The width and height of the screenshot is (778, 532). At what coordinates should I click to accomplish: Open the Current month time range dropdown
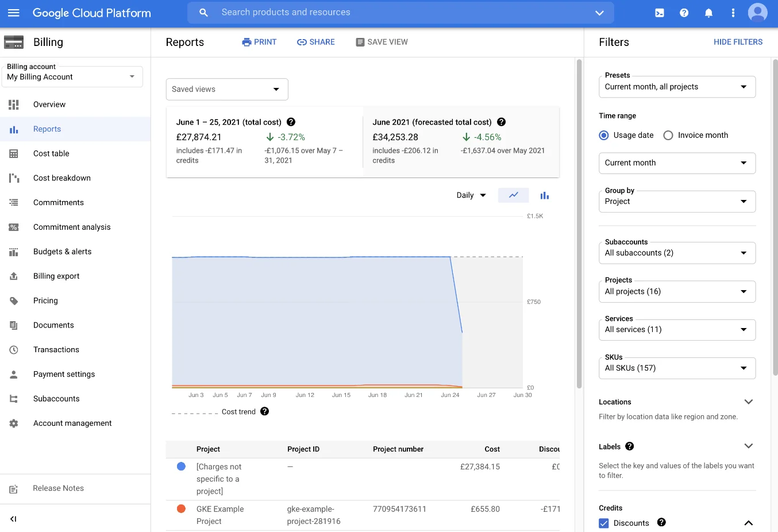click(x=677, y=163)
